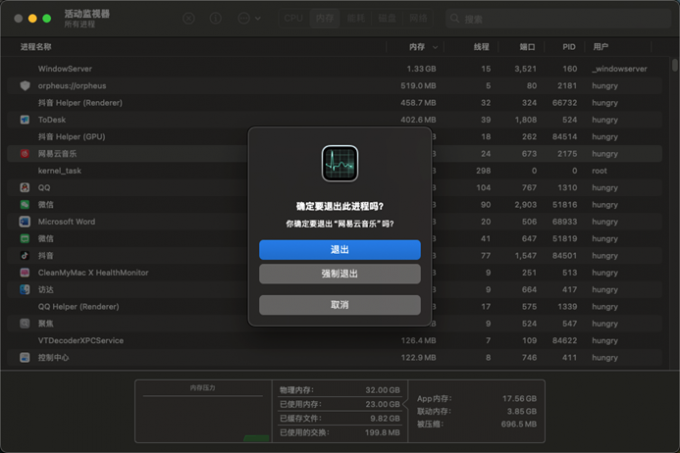
Task: Click the 已使用的交换 199.8 MB entry
Action: coord(340,433)
